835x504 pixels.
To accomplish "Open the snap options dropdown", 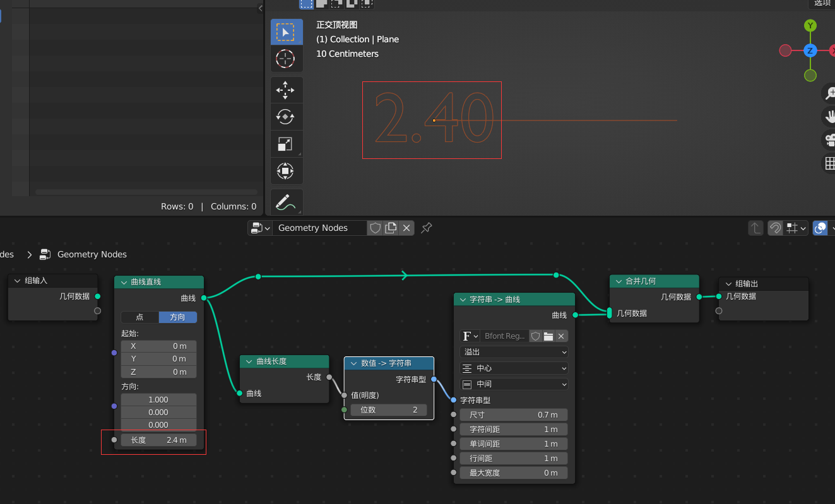I will tap(796, 228).
